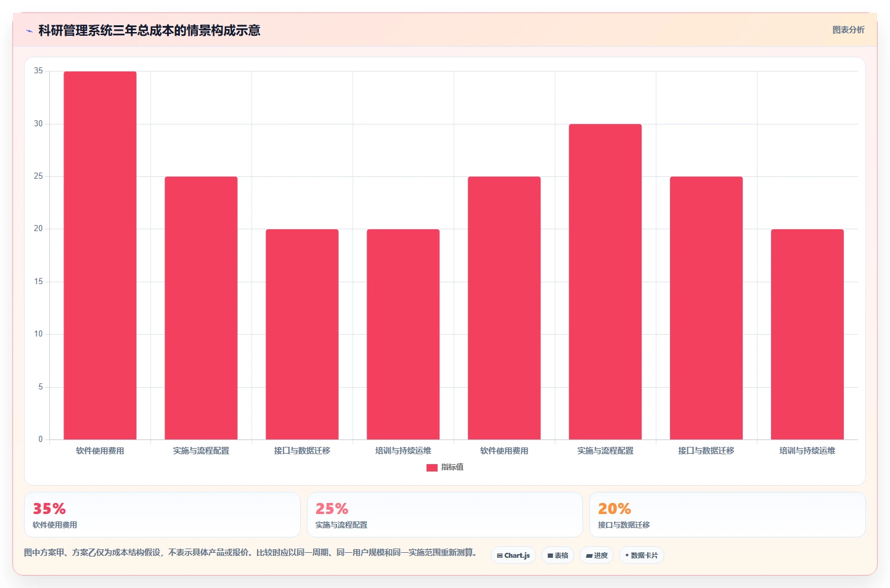Open the 25% 实施与流程配置 stat card
Image resolution: width=890 pixels, height=588 pixels.
point(444,515)
